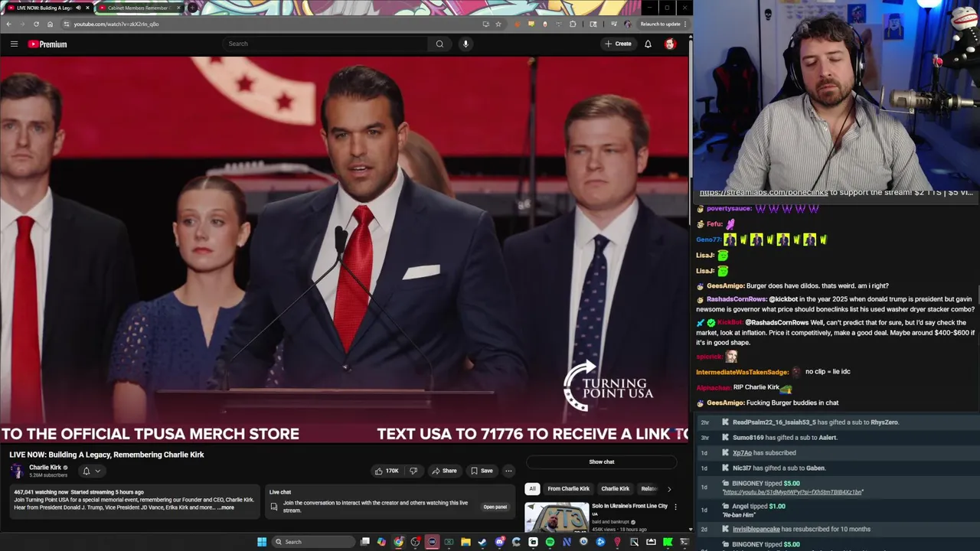The height and width of the screenshot is (551, 980).
Task: Open the Windows Start menu
Action: point(262,542)
